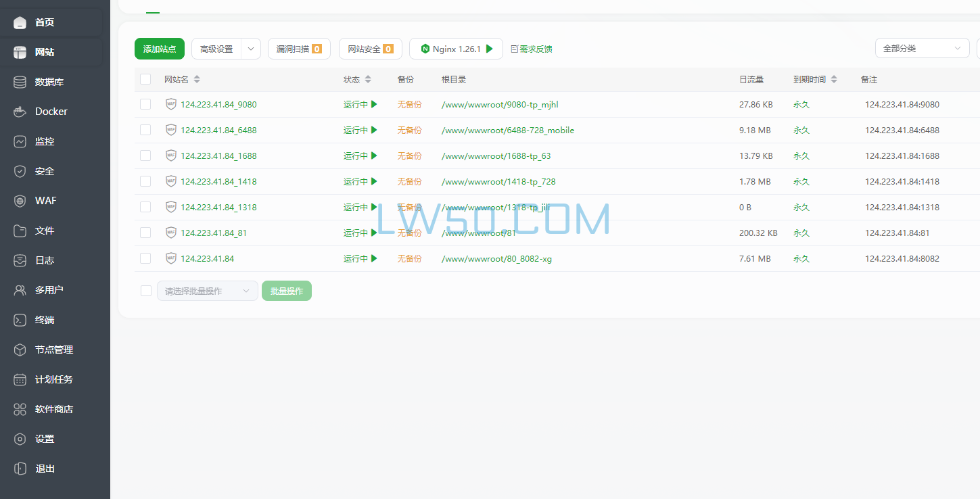Expand the 全部分类 category filter
The width and height of the screenshot is (980, 499).
point(921,48)
